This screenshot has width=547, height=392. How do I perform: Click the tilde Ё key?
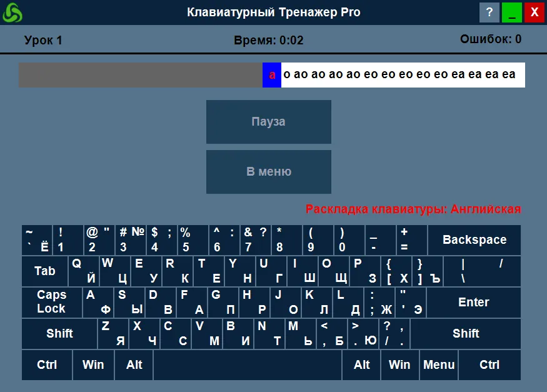coord(37,239)
